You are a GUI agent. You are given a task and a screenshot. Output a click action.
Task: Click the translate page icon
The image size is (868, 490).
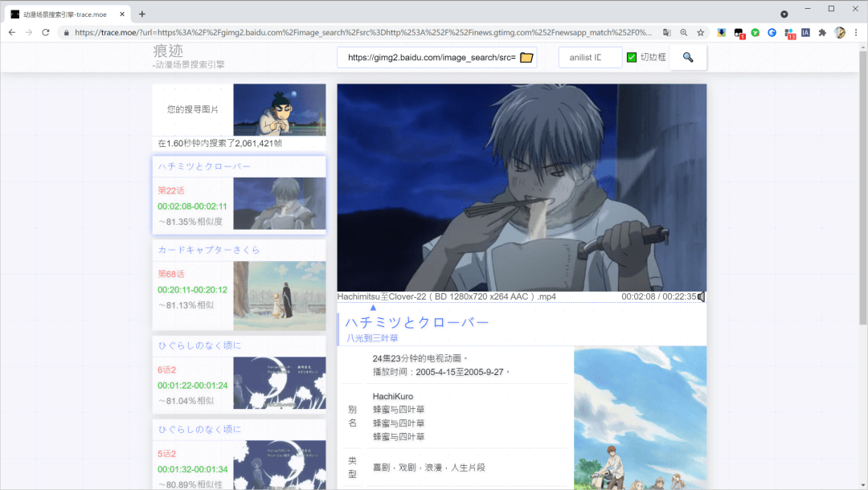pyautogui.click(x=667, y=33)
